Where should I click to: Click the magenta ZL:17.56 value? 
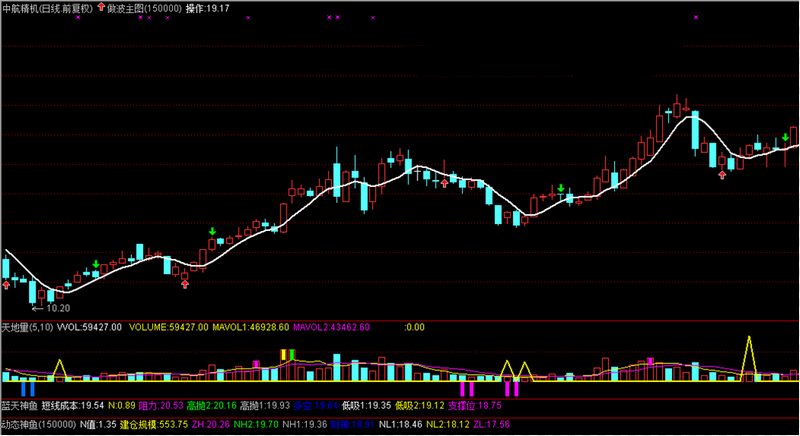(491, 424)
